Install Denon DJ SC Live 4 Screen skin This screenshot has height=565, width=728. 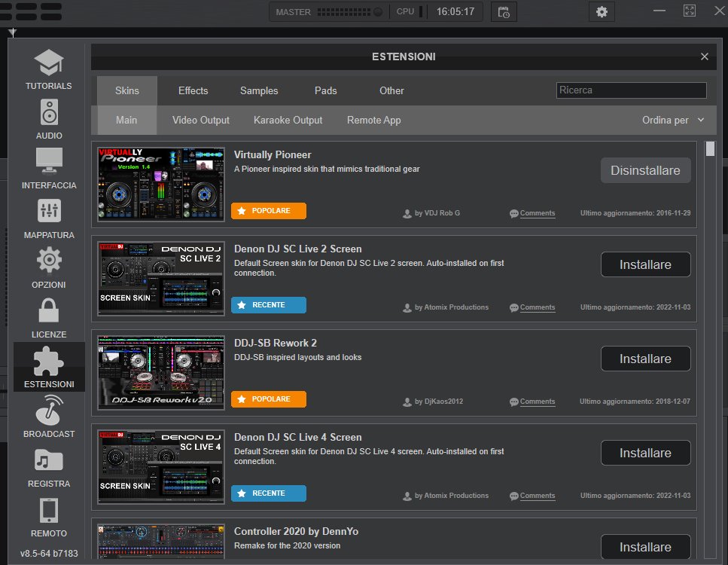point(645,453)
